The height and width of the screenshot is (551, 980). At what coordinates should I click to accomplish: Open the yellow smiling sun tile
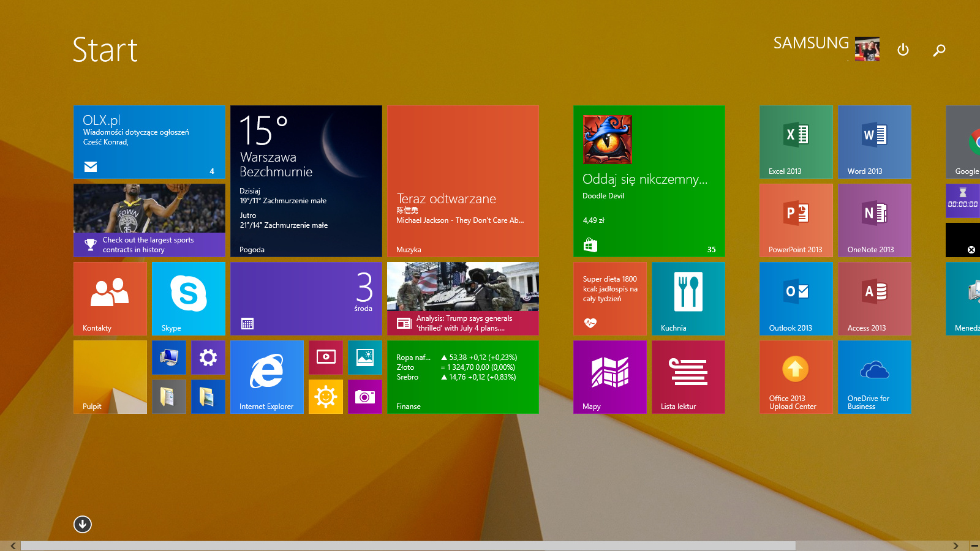[x=326, y=397]
